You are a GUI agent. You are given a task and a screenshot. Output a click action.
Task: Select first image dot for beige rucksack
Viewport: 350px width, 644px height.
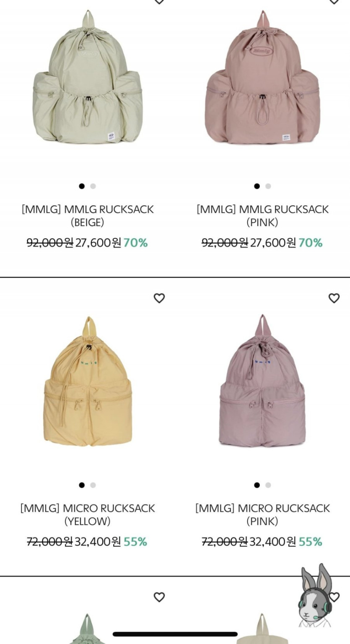click(x=82, y=186)
